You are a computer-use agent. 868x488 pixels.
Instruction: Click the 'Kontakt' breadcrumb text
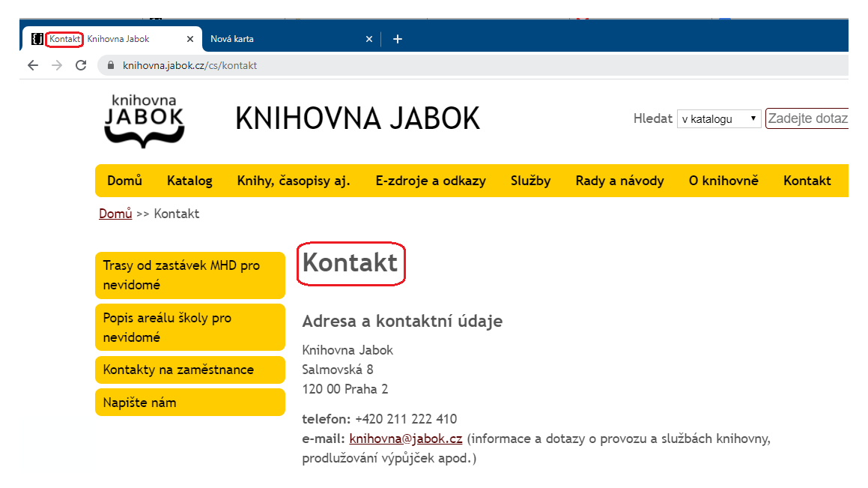coord(177,214)
